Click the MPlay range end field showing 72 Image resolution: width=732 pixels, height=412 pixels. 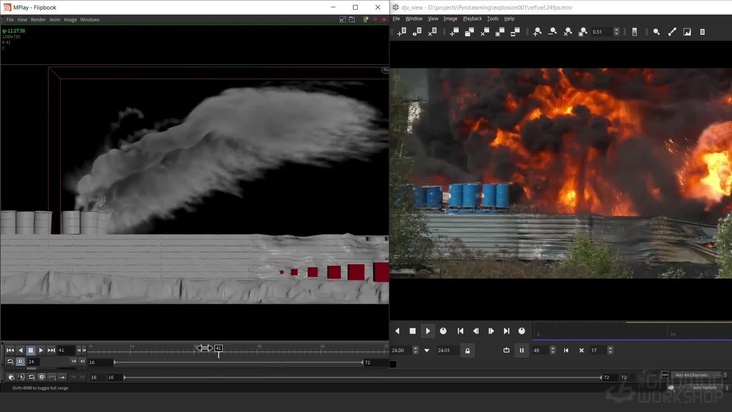click(375, 362)
